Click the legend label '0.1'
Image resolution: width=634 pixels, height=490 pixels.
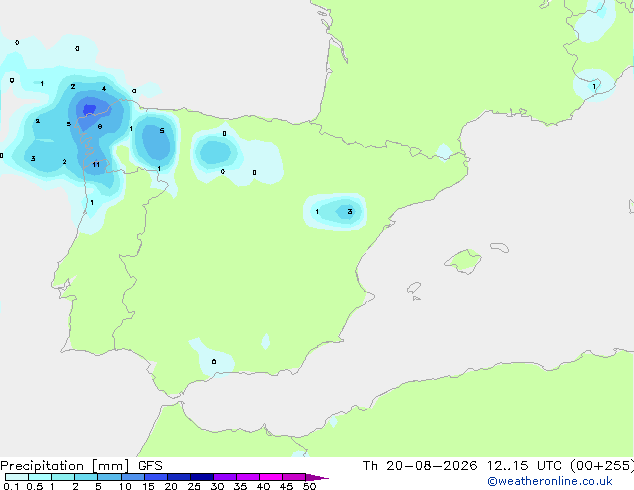(x=11, y=486)
